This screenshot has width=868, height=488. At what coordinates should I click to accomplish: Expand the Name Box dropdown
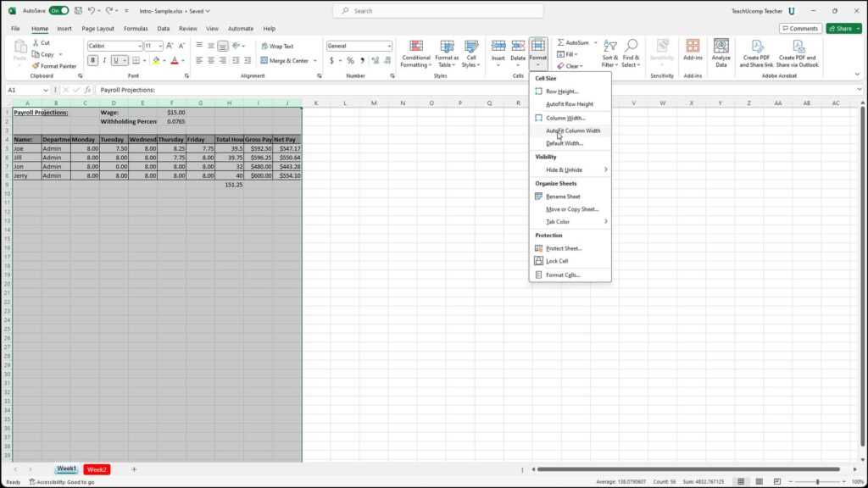point(46,90)
